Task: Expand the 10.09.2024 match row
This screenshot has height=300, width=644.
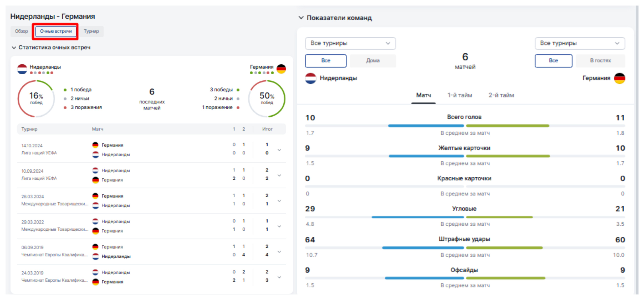Action: (279, 175)
